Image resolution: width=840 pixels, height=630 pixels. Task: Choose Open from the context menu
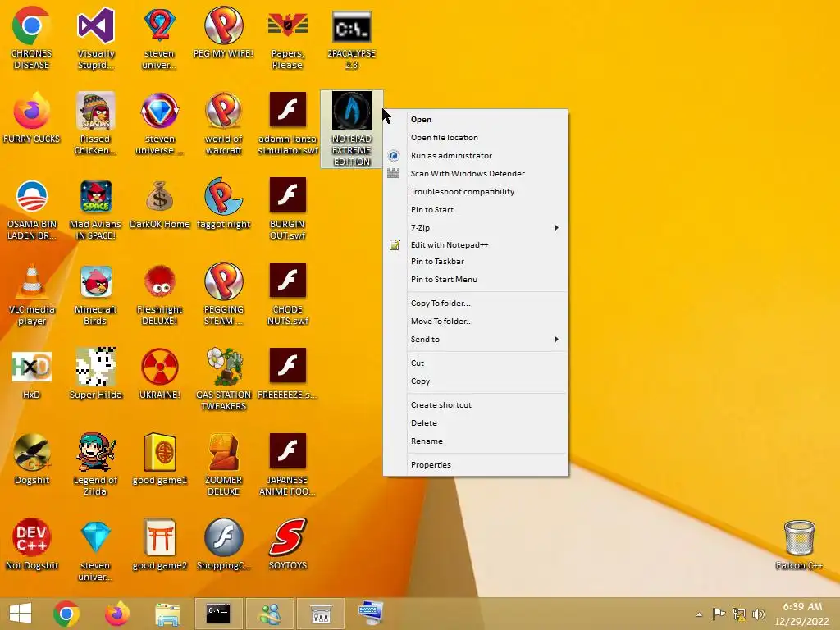click(476, 120)
